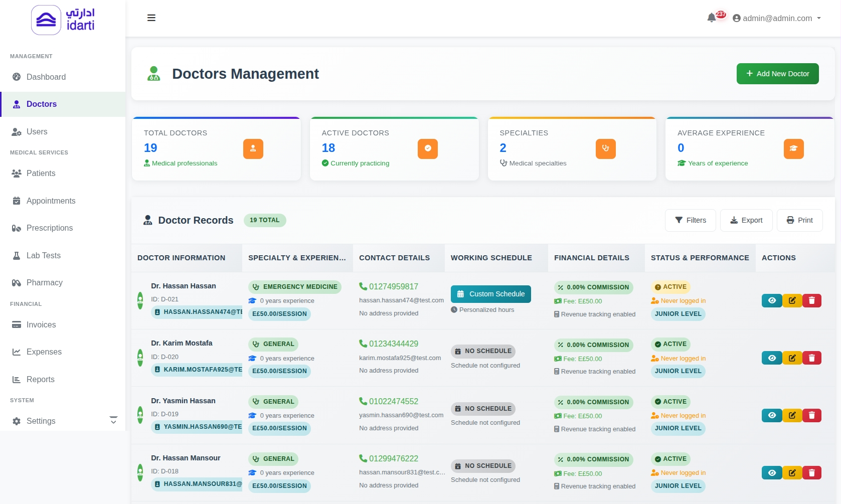Click edit icon for Dr. Hassan Hassan
841x504 pixels.
pos(792,300)
